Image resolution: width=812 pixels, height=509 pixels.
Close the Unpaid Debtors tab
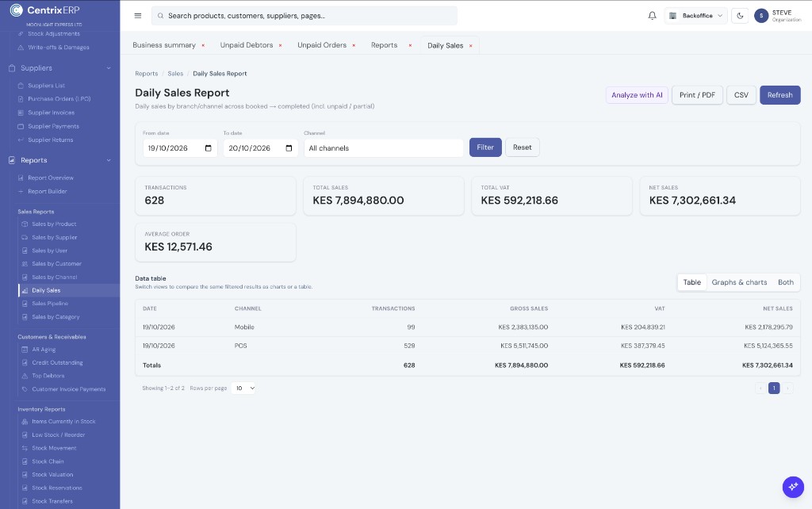[x=280, y=45]
